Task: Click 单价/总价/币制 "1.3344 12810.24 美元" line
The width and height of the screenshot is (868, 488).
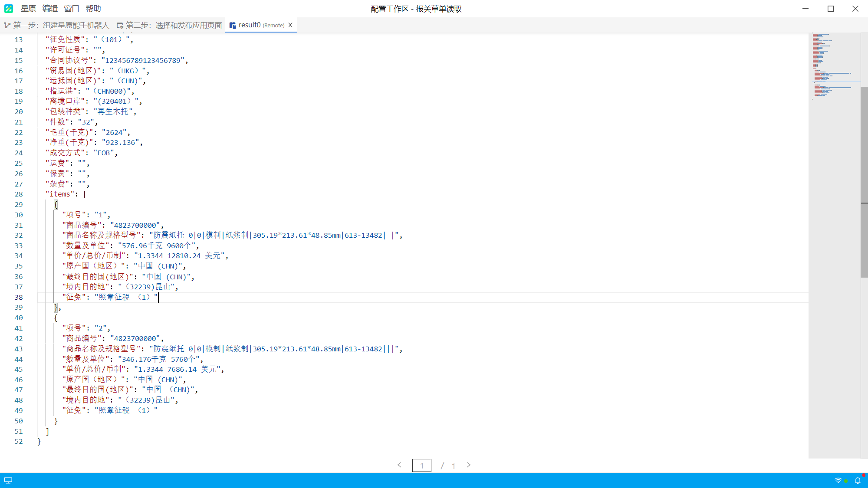Action: click(145, 256)
